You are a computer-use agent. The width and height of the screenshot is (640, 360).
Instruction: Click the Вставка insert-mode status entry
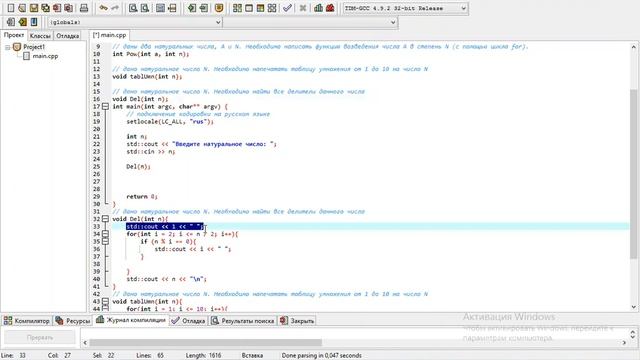pos(252,356)
